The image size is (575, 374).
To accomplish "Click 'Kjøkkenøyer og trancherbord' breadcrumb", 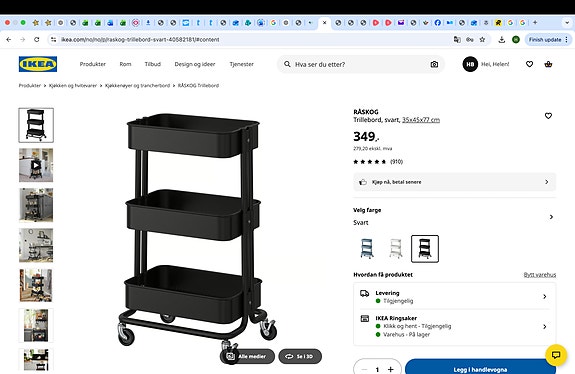I will coord(137,85).
